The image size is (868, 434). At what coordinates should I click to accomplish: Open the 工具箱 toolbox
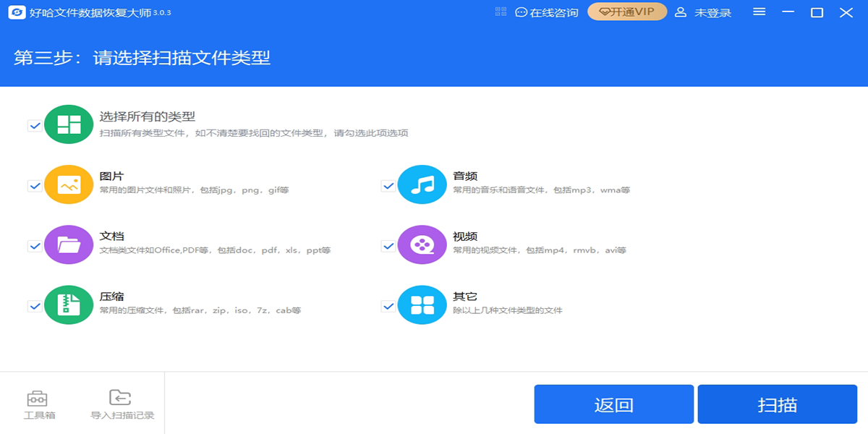pos(39,405)
